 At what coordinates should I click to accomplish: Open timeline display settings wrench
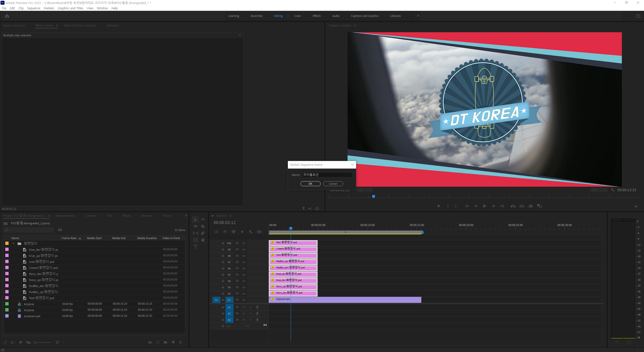click(251, 232)
